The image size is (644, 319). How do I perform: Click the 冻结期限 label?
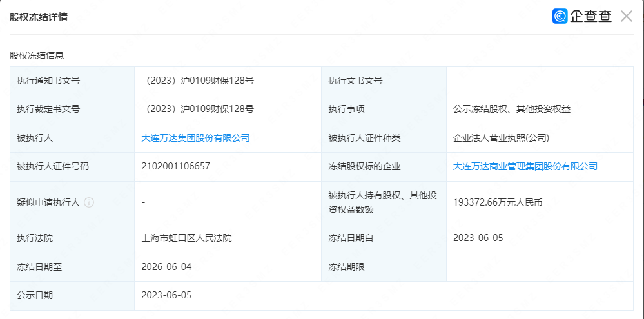[x=346, y=267]
